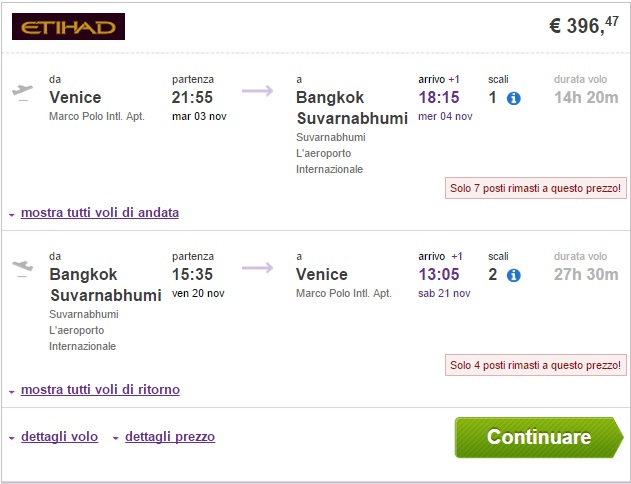631x484 pixels.
Task: Click return arrival time 13:05
Action: coord(439,273)
